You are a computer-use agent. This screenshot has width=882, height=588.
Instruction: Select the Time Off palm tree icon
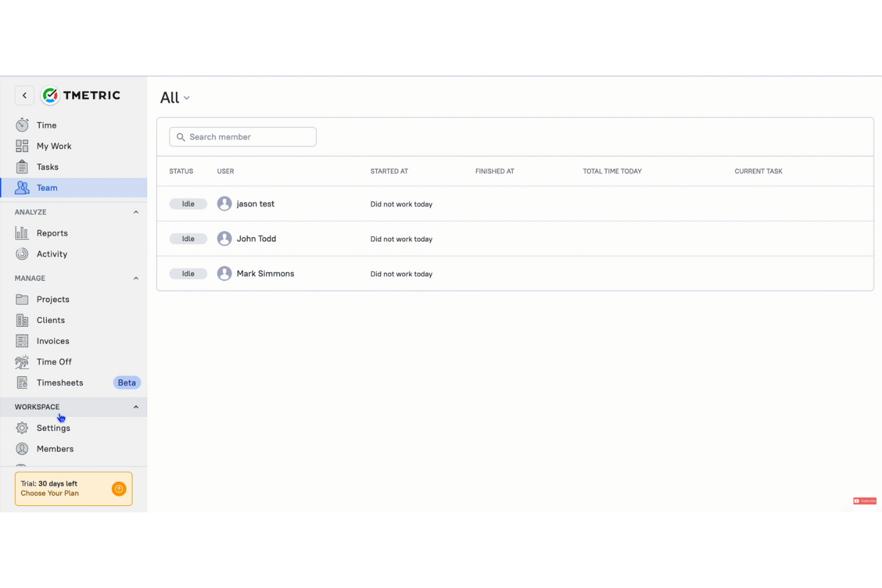point(21,362)
